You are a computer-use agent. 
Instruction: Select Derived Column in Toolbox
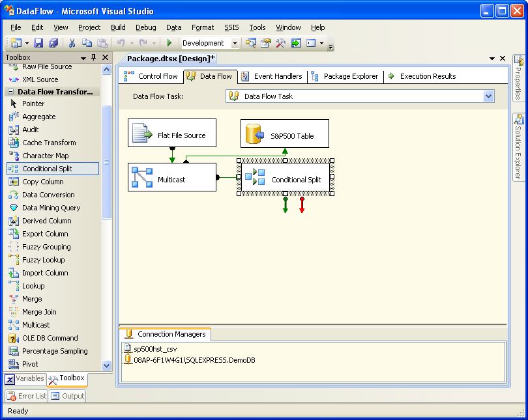[x=53, y=221]
